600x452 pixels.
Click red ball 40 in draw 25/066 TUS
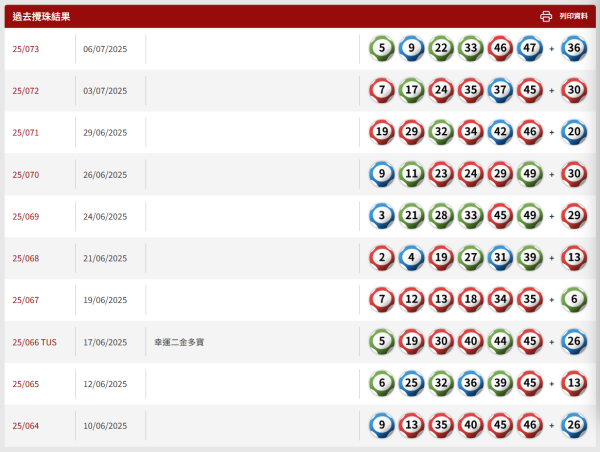pyautogui.click(x=471, y=341)
